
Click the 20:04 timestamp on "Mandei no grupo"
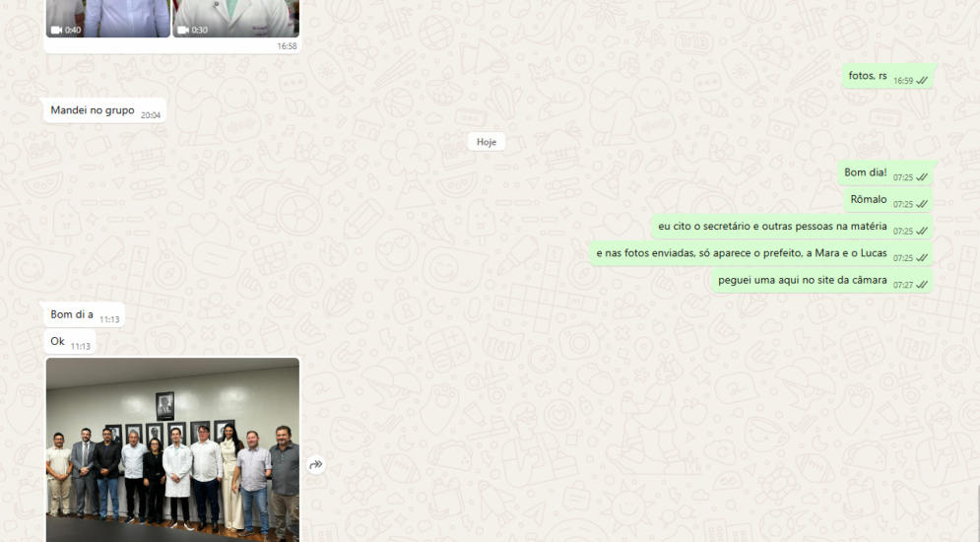point(151,115)
